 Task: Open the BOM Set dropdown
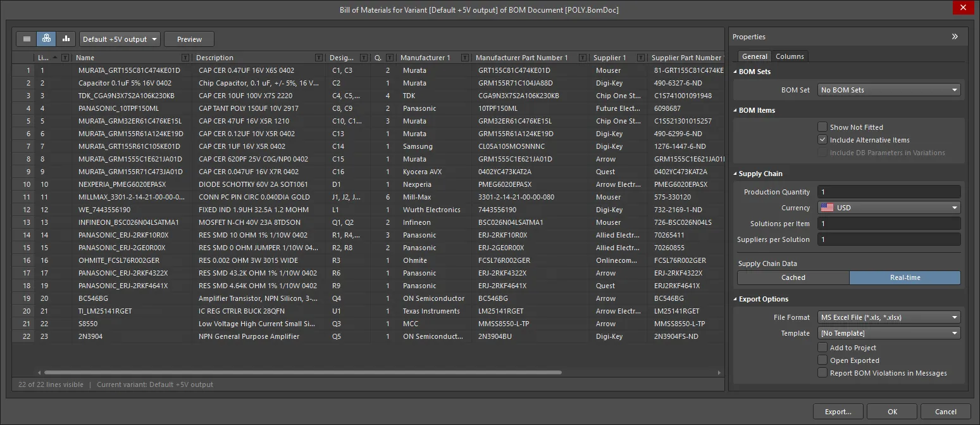click(889, 90)
